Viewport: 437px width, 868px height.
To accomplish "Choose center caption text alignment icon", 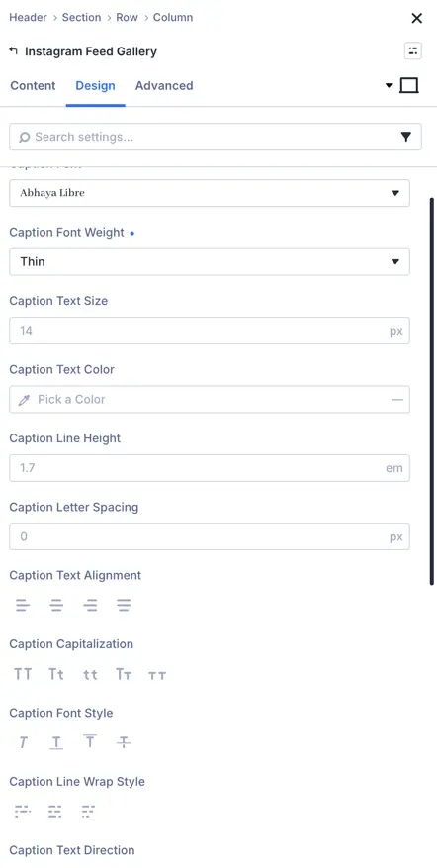I will pyautogui.click(x=56, y=606).
